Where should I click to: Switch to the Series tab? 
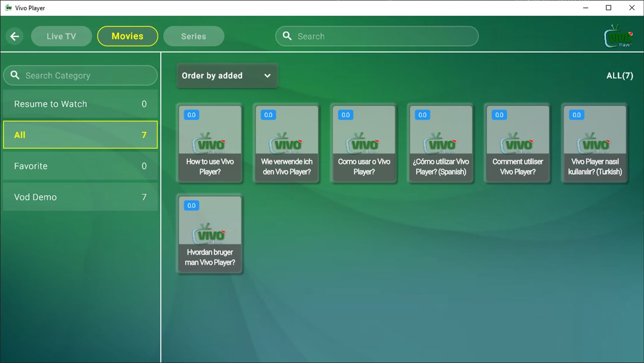[x=194, y=36]
